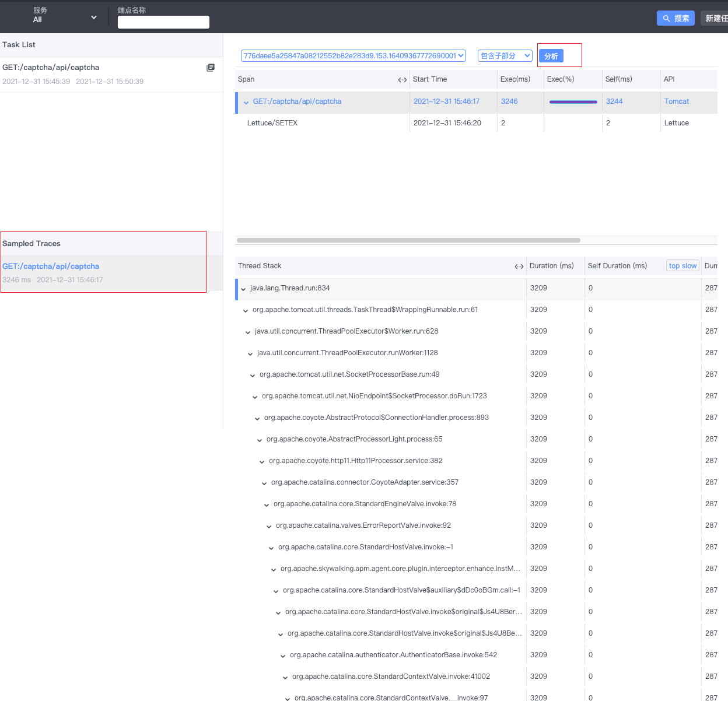Click the 新建任务 button

(717, 18)
